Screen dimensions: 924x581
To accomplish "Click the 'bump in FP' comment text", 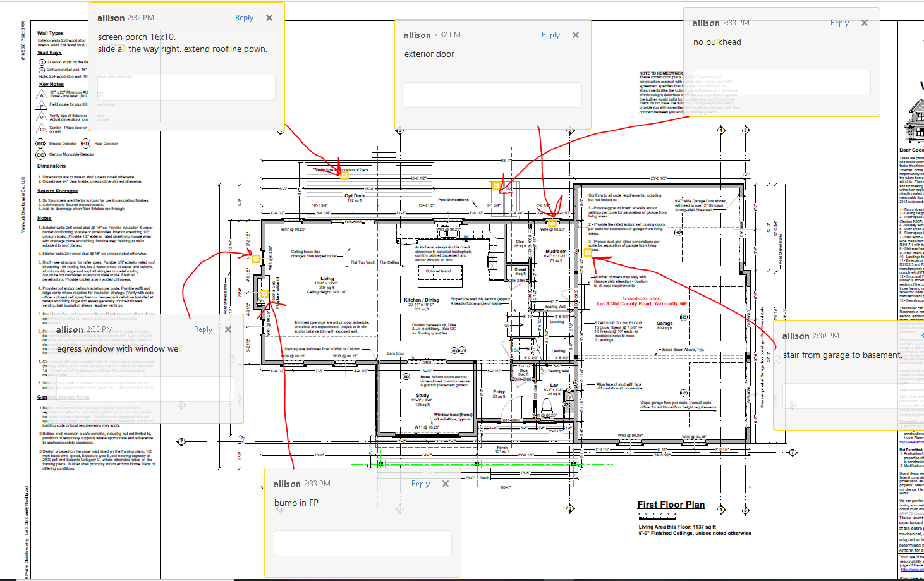I will coord(296,503).
